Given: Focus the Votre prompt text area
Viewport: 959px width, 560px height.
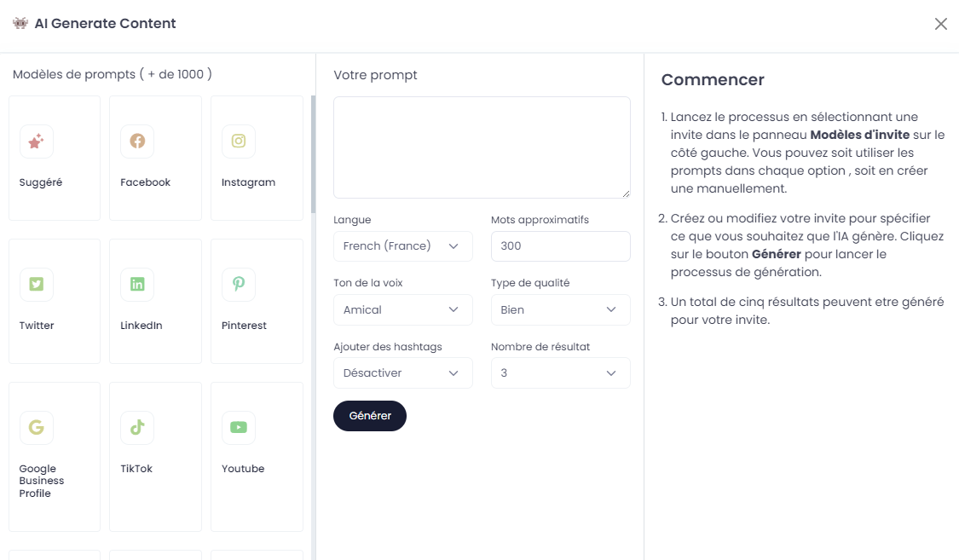Looking at the screenshot, I should 482,147.
